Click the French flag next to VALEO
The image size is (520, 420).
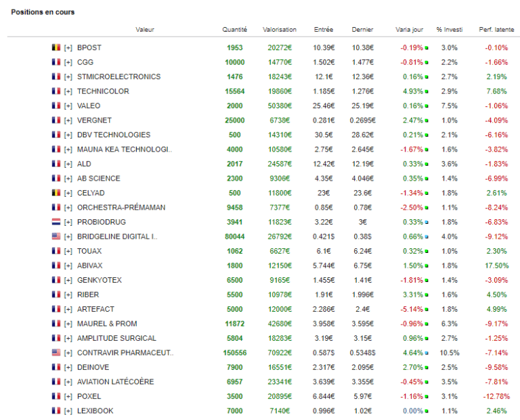click(x=56, y=106)
